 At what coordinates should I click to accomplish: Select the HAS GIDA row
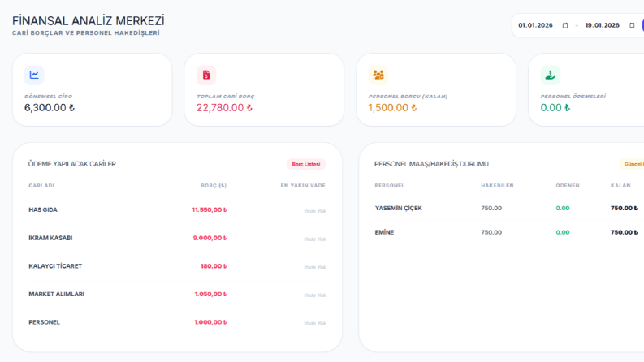(x=177, y=209)
